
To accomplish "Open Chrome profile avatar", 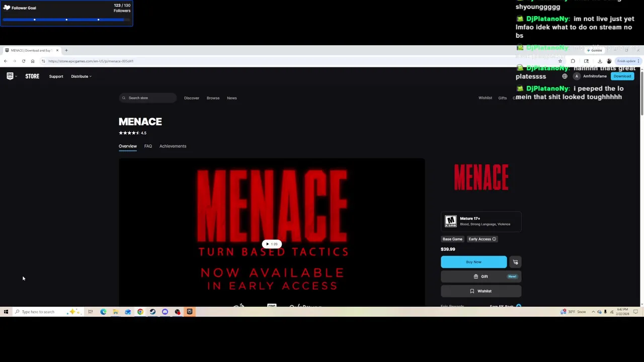I will [x=609, y=61].
